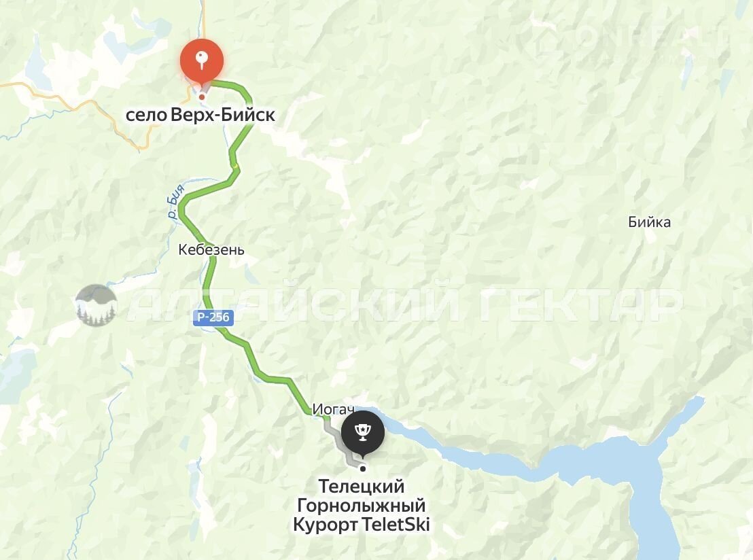Select the Кебезень village label

click(211, 249)
